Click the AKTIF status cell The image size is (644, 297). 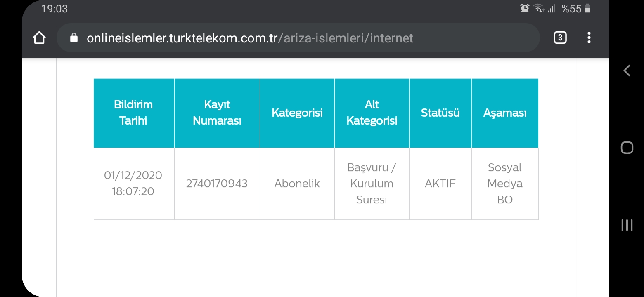pos(440,184)
